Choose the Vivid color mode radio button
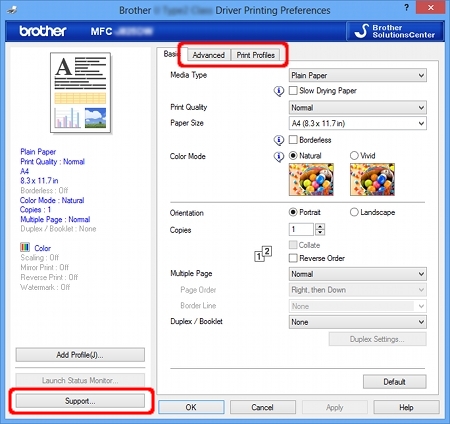 354,156
